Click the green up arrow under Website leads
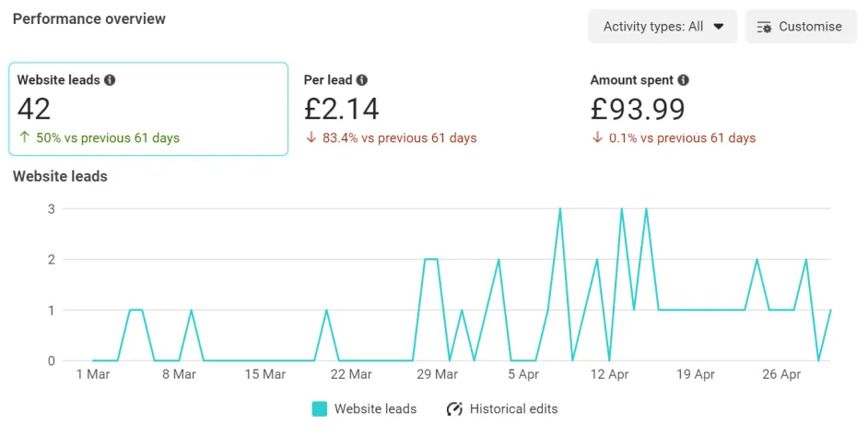Screen dimensions: 868x436 point(24,138)
